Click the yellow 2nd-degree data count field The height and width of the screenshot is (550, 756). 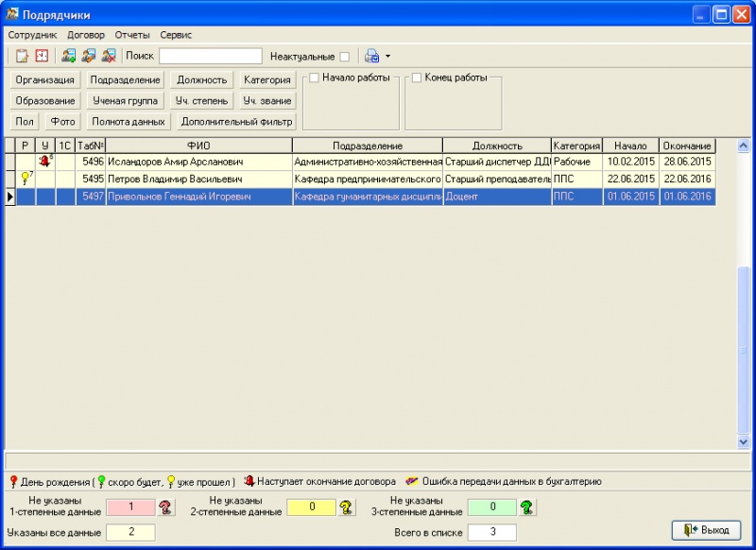tap(312, 507)
